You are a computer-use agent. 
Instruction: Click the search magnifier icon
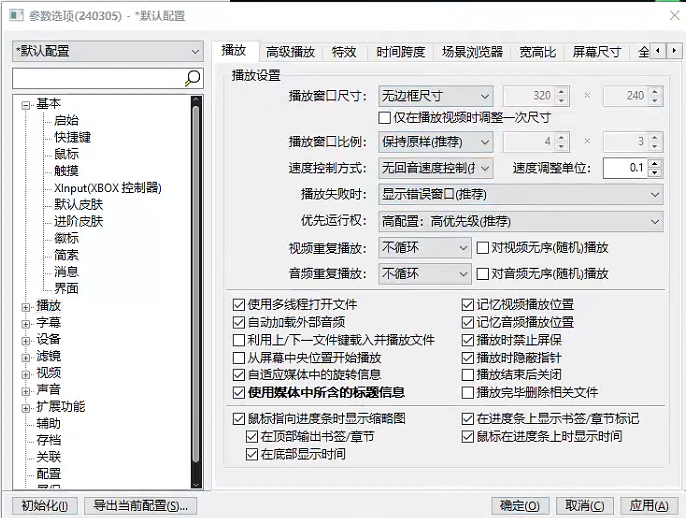[193, 78]
